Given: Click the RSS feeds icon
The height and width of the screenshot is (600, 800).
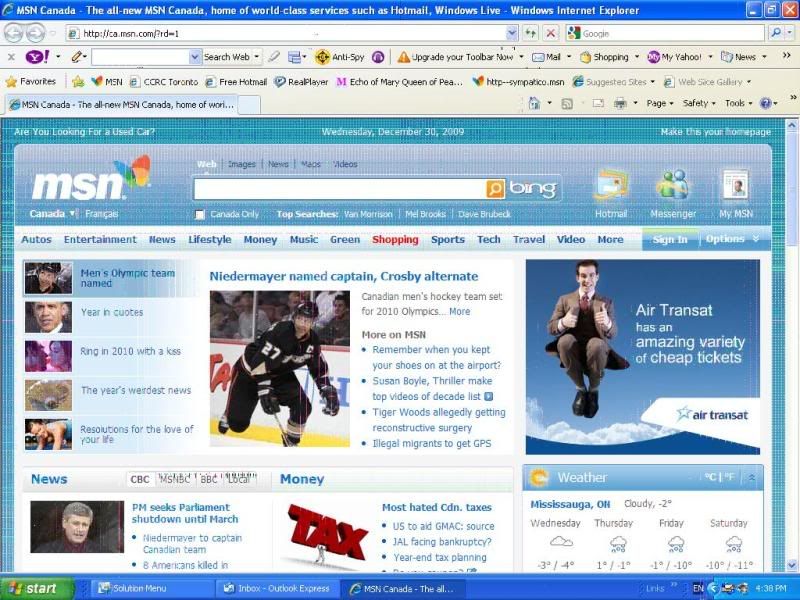Looking at the screenshot, I should tap(566, 104).
